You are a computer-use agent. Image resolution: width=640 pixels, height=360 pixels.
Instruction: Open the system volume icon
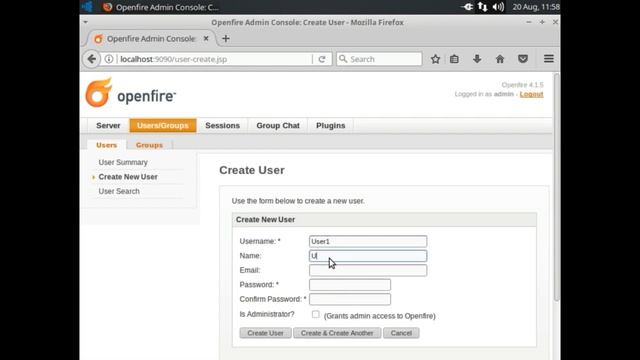click(498, 7)
